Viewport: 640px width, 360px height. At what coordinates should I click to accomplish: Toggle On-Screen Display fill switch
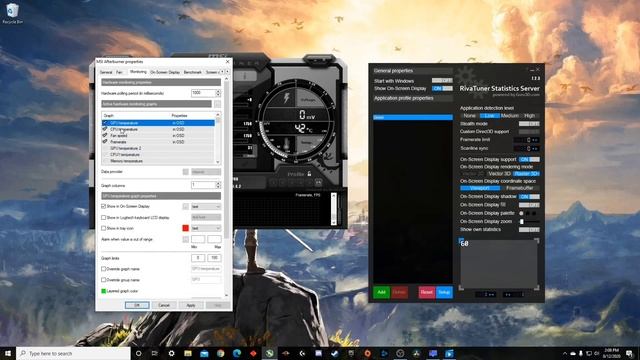click(x=529, y=205)
